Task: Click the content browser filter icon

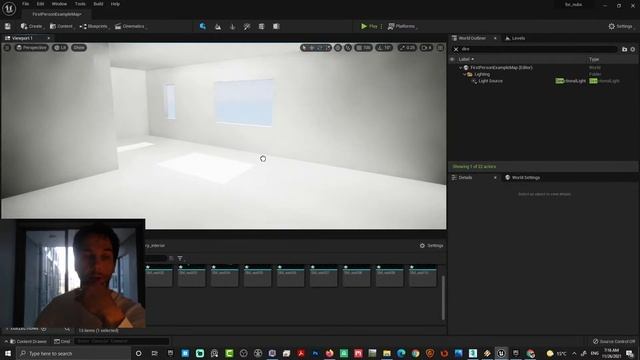Action: [180, 258]
